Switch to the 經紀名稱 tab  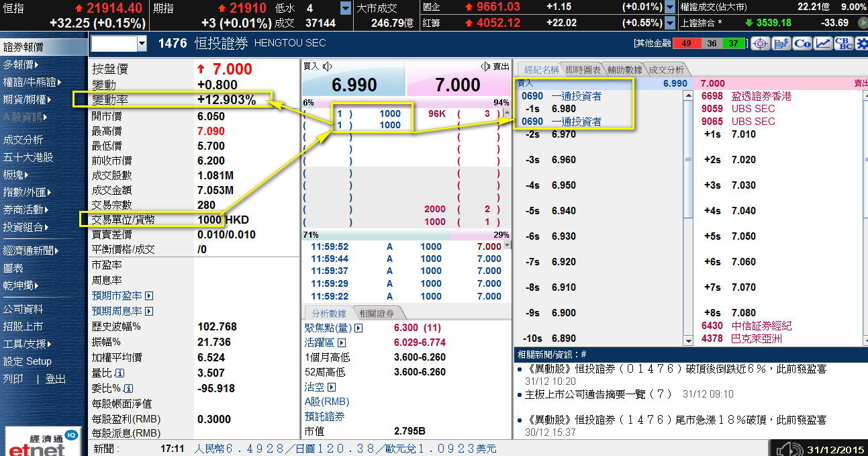(541, 69)
